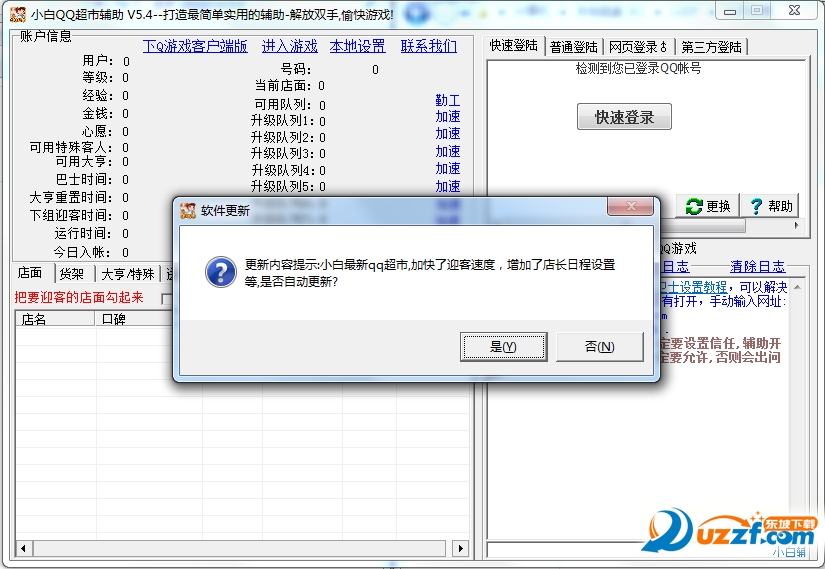
Task: Click the 金钱 label in account info
Action: point(97,114)
